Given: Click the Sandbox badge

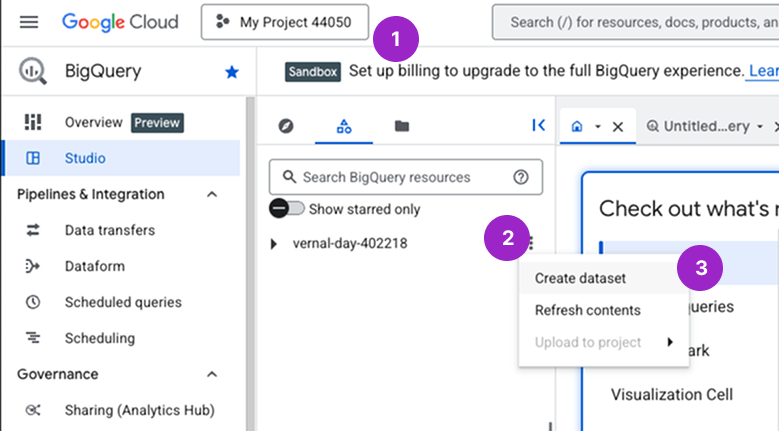Looking at the screenshot, I should (312, 72).
